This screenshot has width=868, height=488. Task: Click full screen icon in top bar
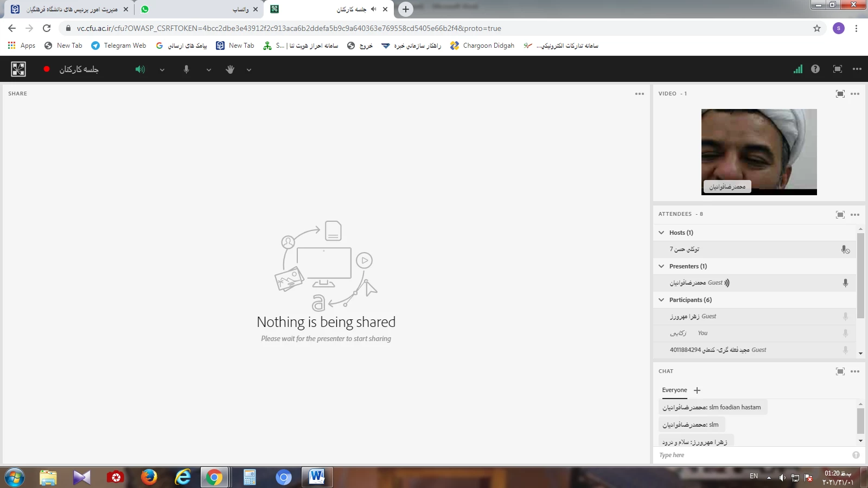point(837,69)
